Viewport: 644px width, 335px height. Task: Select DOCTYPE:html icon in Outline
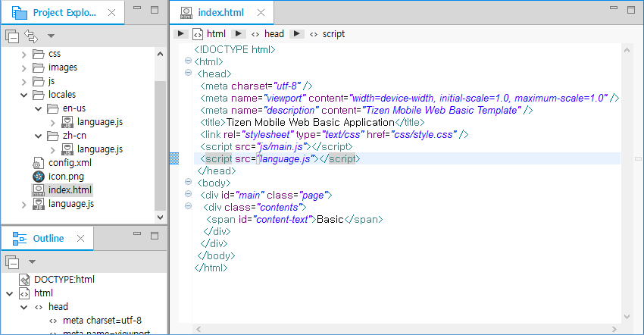(x=24, y=279)
